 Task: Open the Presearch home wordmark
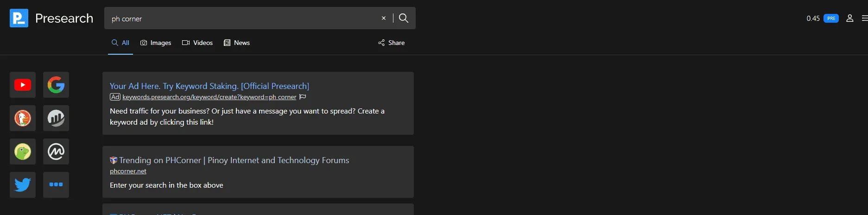click(x=64, y=18)
